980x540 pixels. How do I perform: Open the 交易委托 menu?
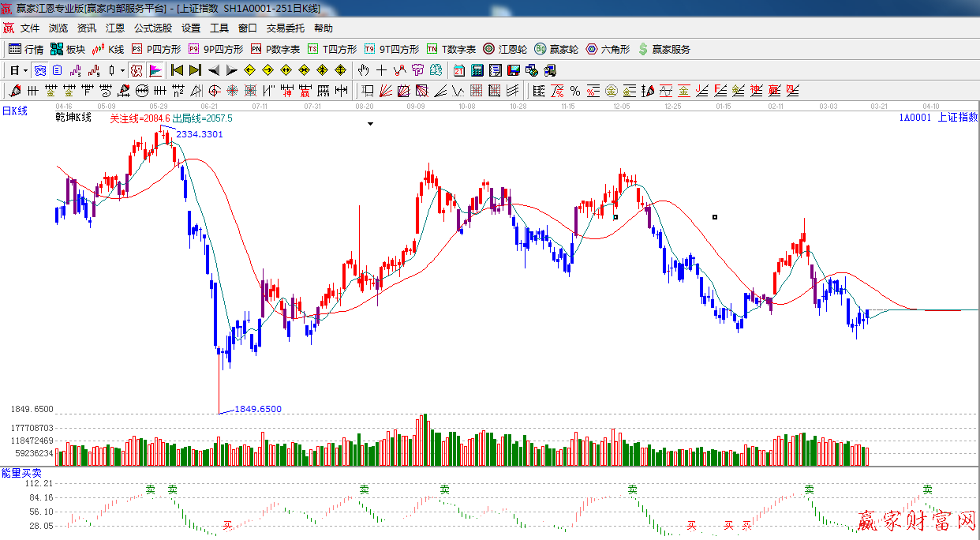[285, 28]
